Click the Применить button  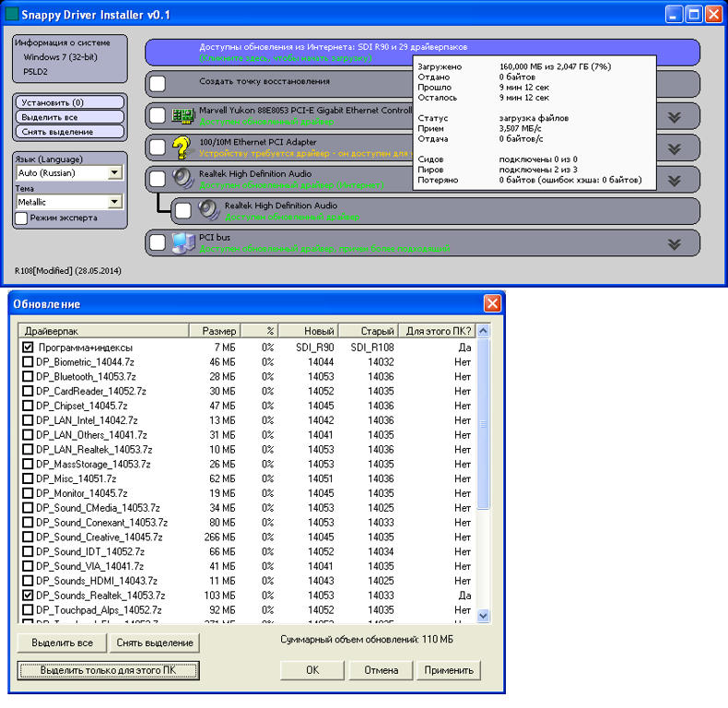click(x=449, y=670)
